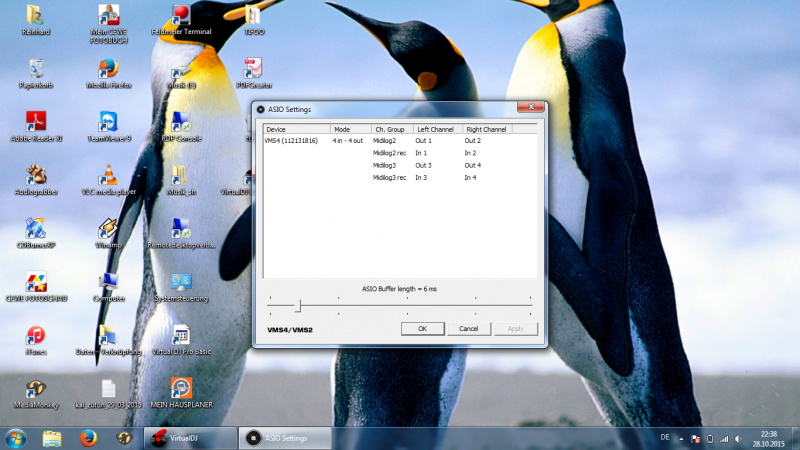The height and width of the screenshot is (450, 800).
Task: Select the Midilog2 rec channel group
Action: click(389, 153)
